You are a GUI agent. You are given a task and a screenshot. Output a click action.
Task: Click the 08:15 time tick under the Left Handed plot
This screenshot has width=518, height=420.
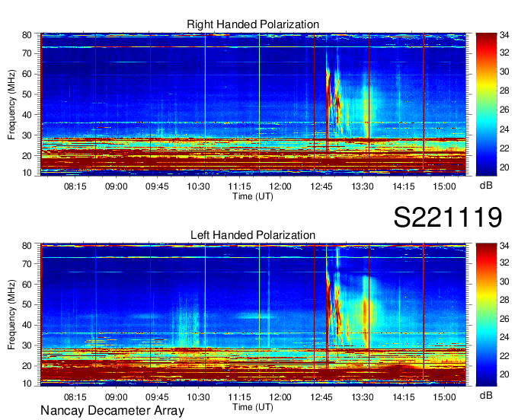pos(75,396)
